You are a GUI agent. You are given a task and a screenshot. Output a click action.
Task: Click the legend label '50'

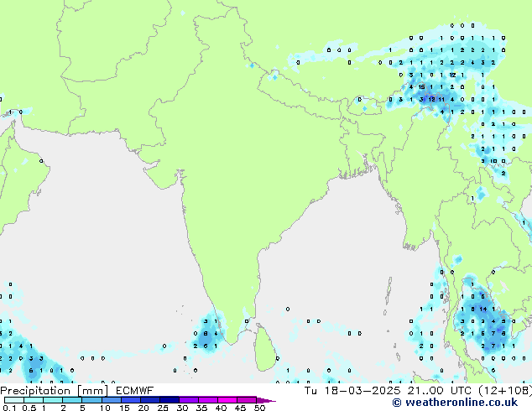[x=259, y=408]
